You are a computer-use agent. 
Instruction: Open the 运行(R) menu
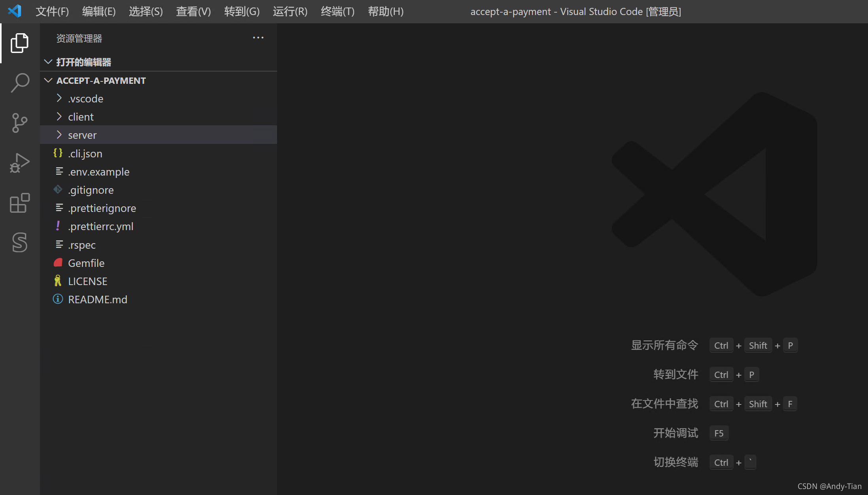tap(290, 11)
